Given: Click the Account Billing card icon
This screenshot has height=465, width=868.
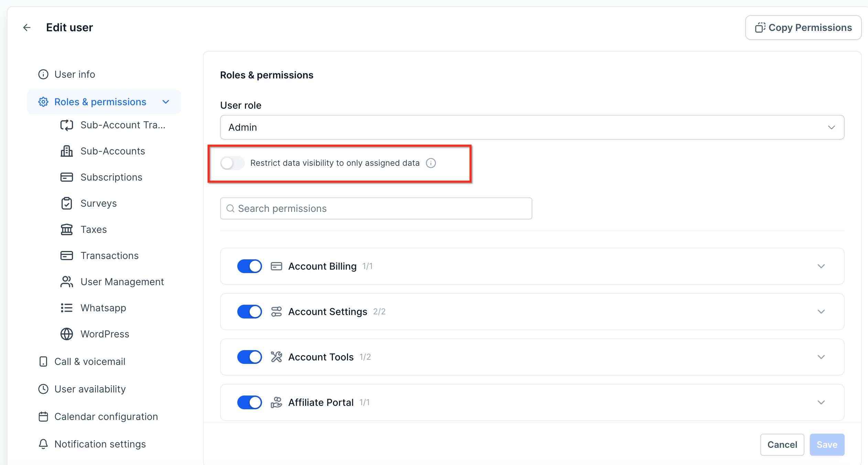Looking at the screenshot, I should pyautogui.click(x=276, y=266).
